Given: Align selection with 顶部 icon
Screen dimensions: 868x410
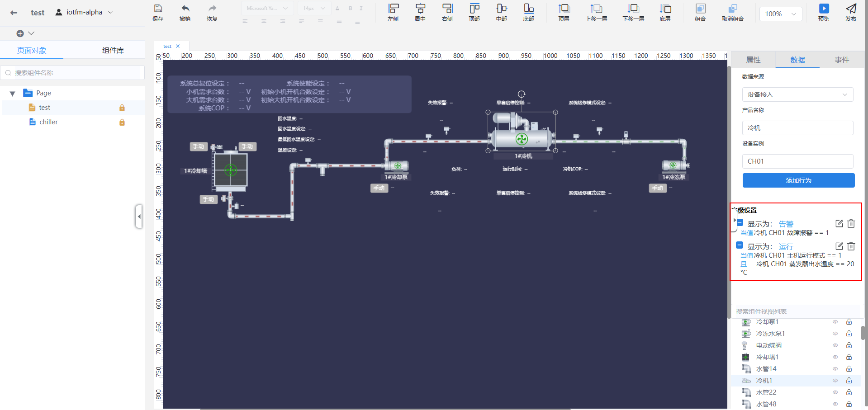Looking at the screenshot, I should coord(474,9).
